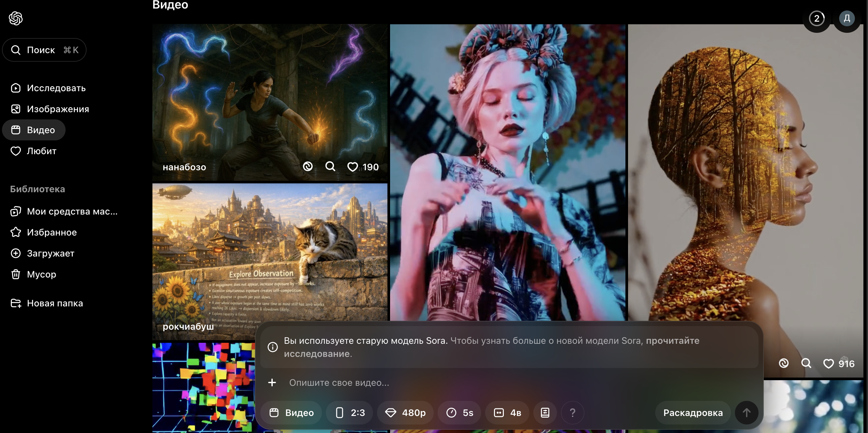Viewport: 868px width, 433px height.
Task: Click the presets icon in prompt bar
Action: (545, 412)
